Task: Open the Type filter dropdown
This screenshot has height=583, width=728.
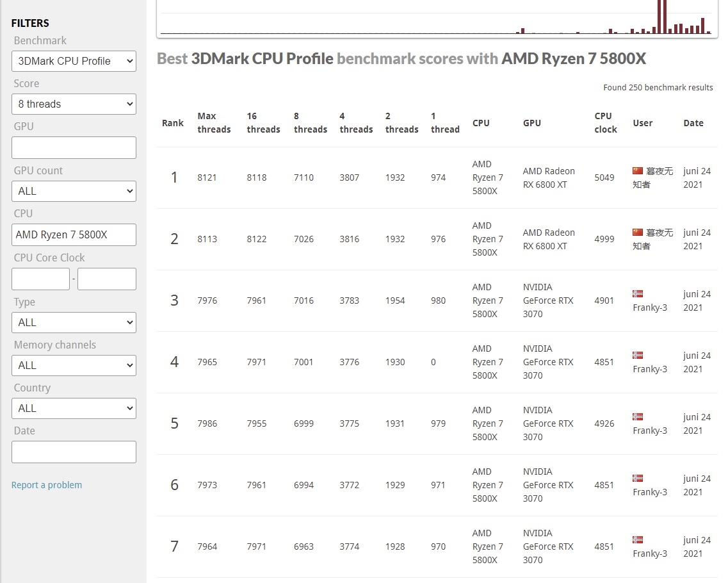Action: [x=74, y=322]
